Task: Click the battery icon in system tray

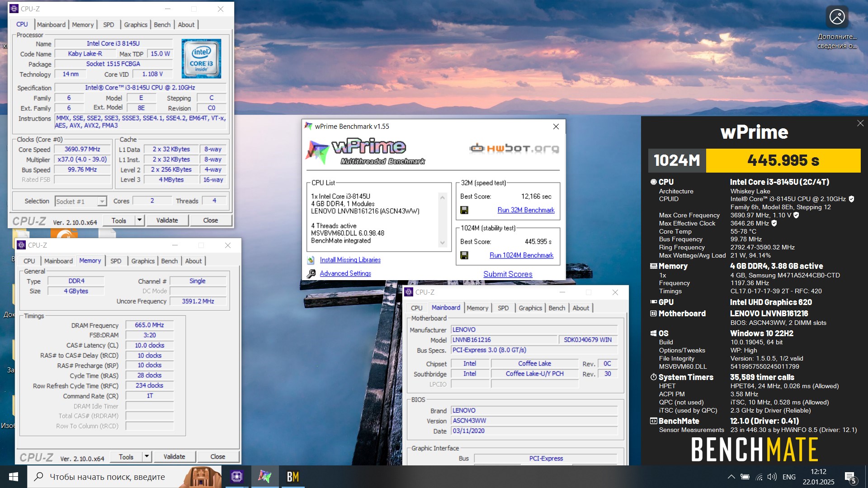Action: click(x=745, y=477)
